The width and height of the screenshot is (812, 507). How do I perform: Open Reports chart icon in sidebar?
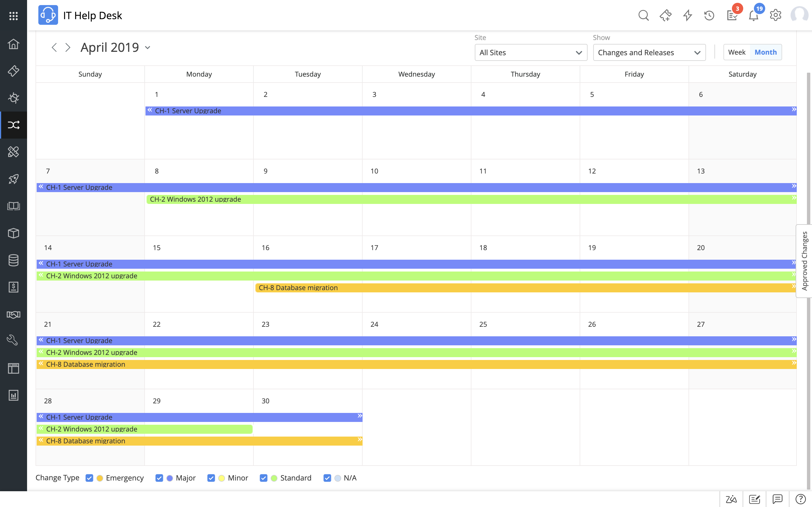pyautogui.click(x=14, y=395)
